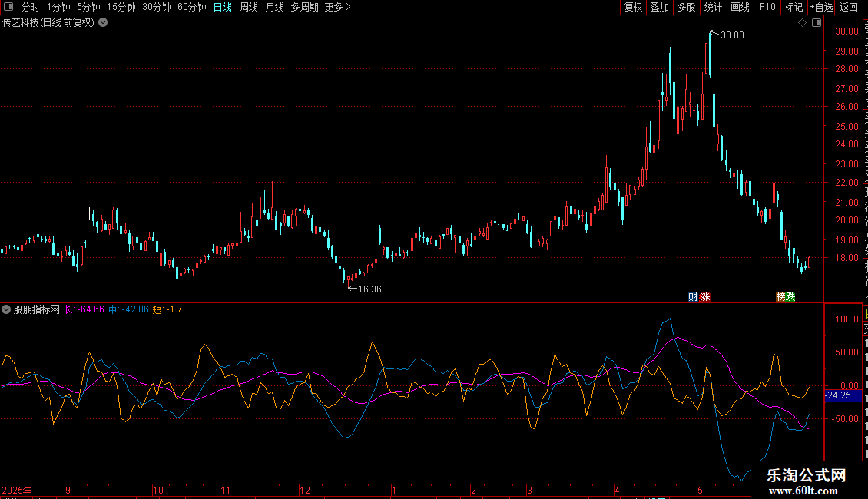Click the 28.00 price axis label

[847, 69]
